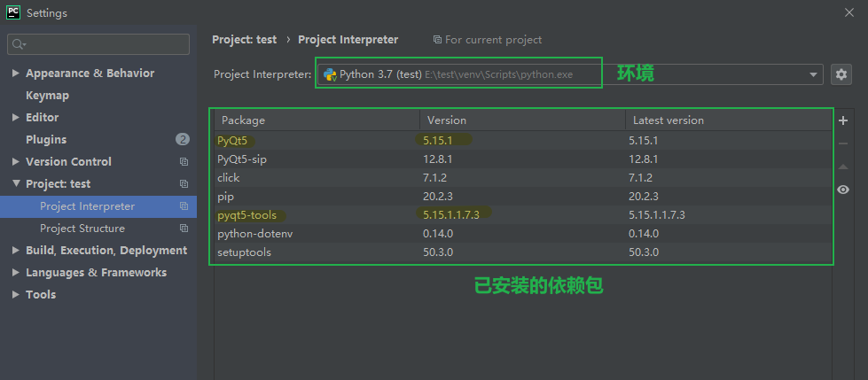Click the upgrade package arrow icon

(843, 167)
